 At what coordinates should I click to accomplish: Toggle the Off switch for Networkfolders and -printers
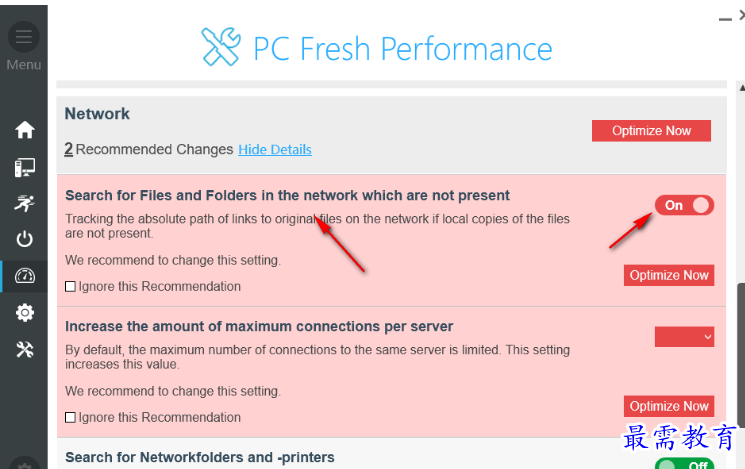tap(684, 464)
